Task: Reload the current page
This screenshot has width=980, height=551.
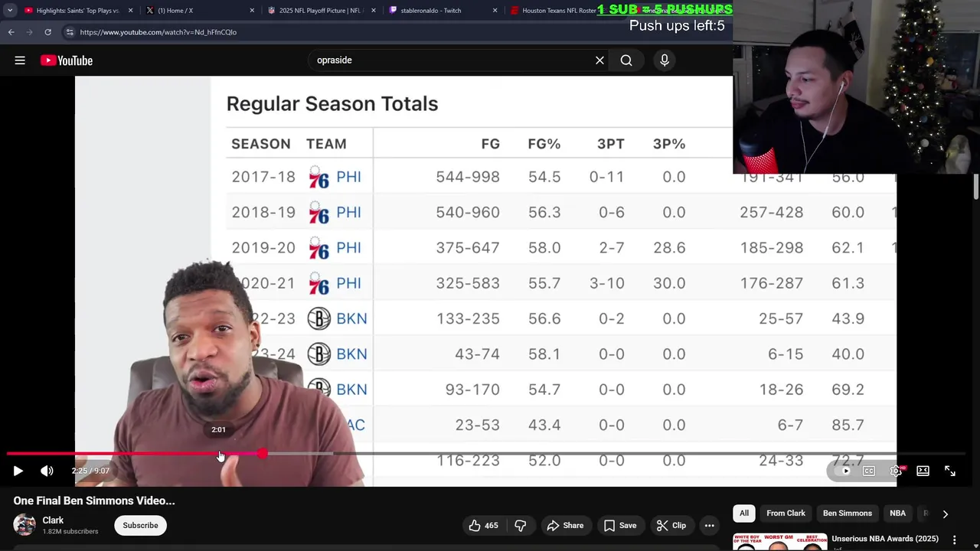Action: 47,32
